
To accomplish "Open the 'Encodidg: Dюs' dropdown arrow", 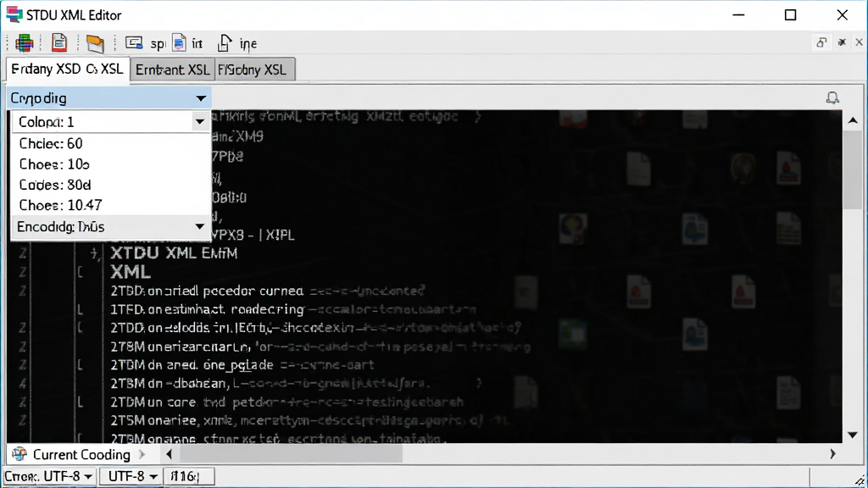I will tap(199, 227).
